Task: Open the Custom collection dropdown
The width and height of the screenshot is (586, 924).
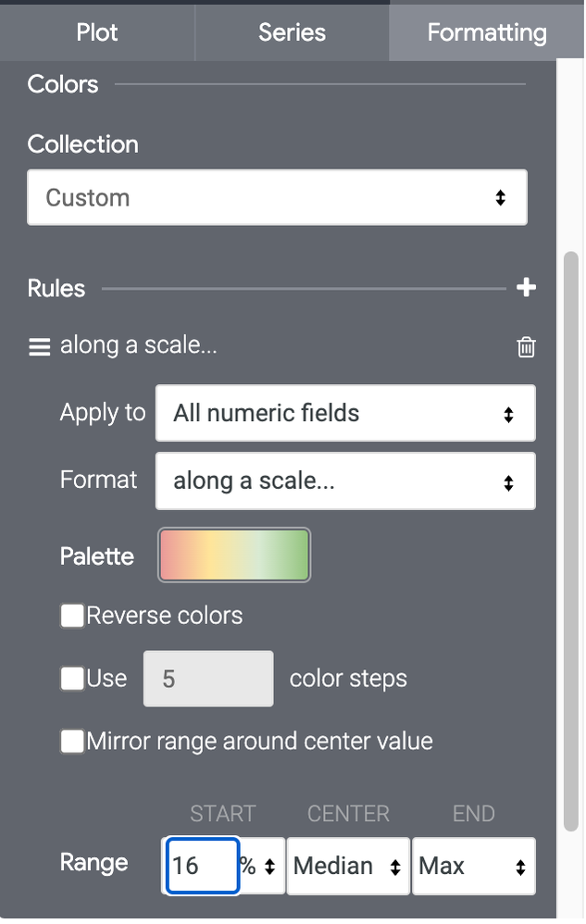Action: coord(277,197)
